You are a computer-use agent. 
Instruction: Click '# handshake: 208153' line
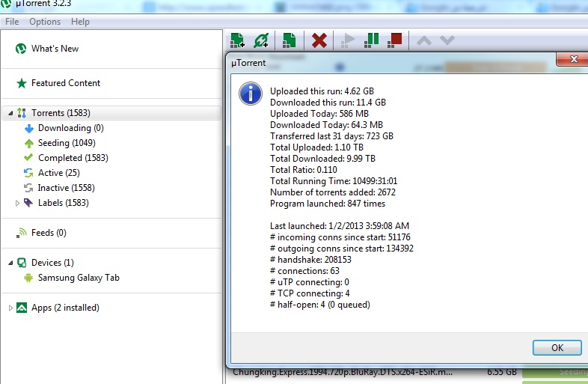coord(310,260)
